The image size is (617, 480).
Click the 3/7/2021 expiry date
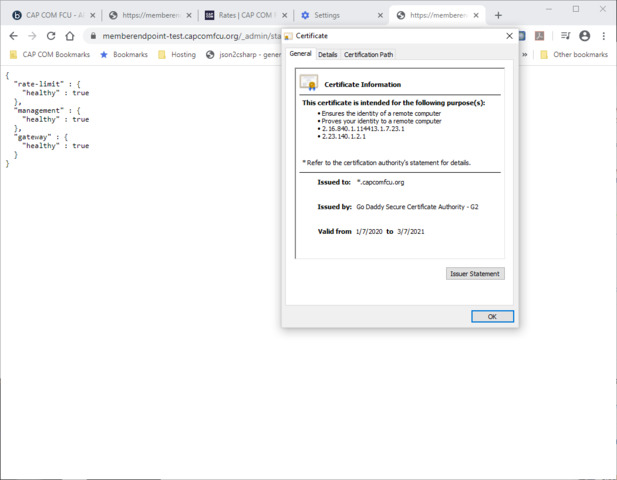[411, 231]
